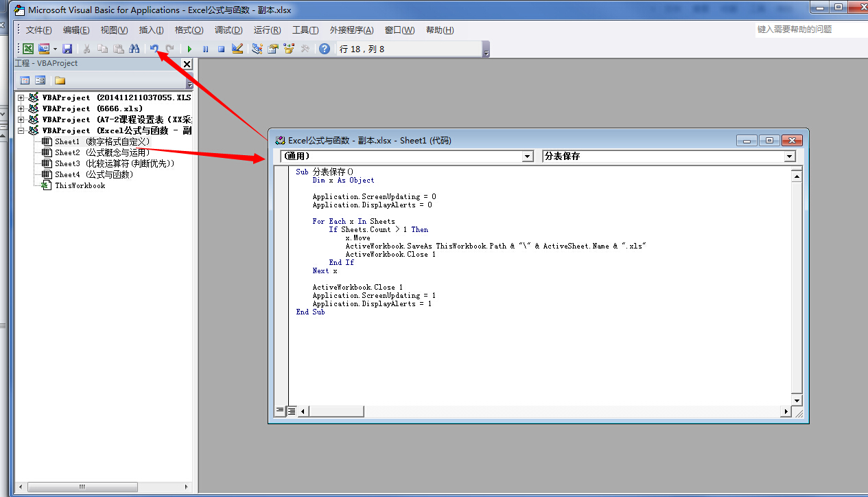
Task: Click the Insert UserForm toolbar icon
Action: click(x=44, y=49)
